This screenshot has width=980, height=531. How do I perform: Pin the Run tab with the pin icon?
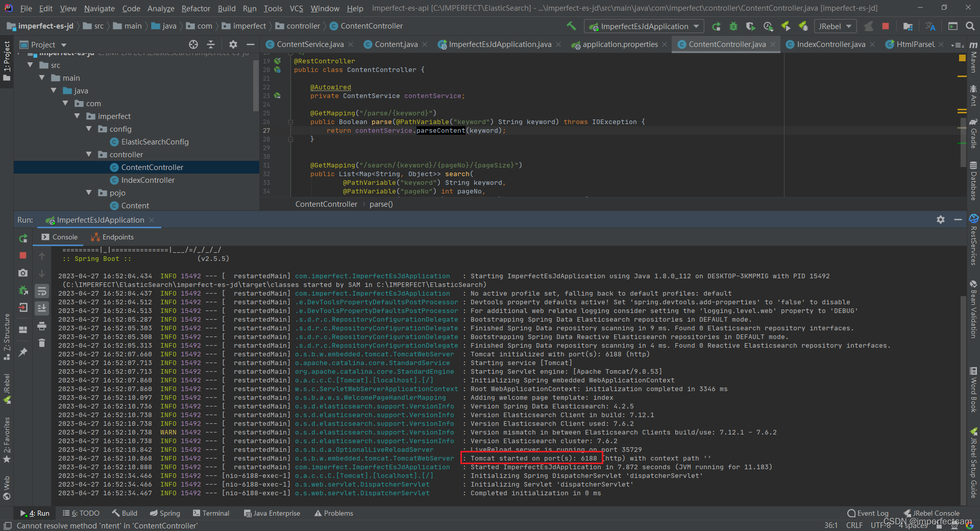click(x=23, y=352)
